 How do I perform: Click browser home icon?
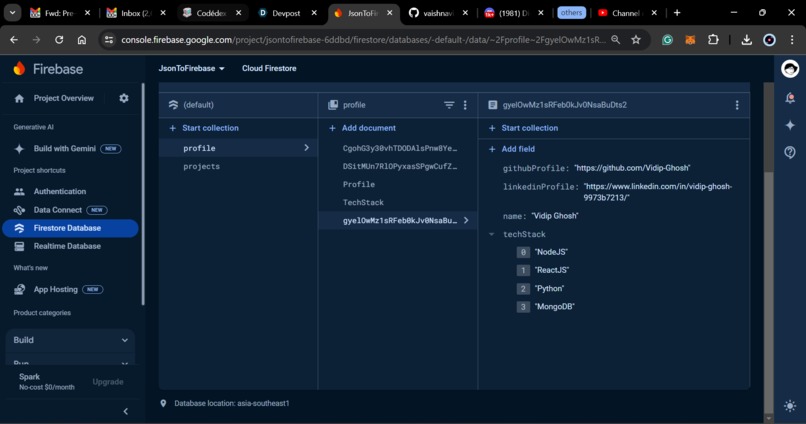pos(82,40)
